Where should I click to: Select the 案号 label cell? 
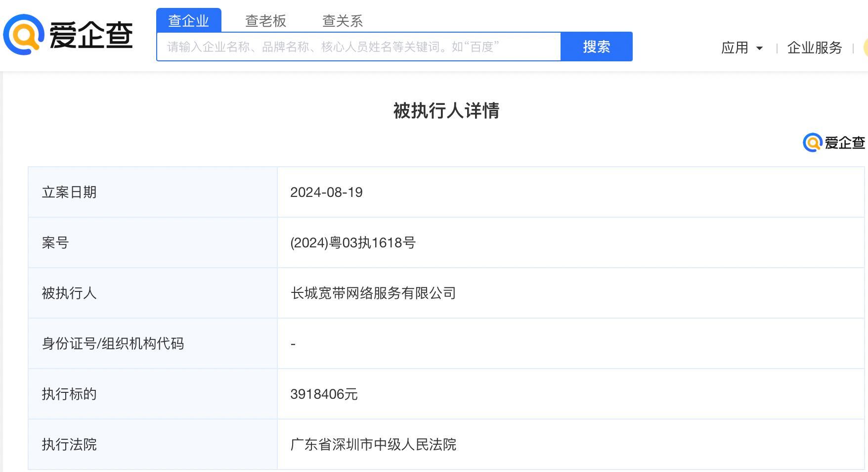click(x=153, y=242)
